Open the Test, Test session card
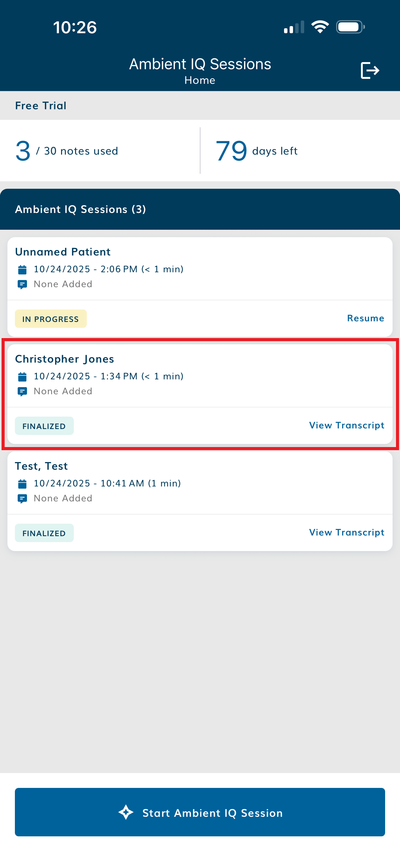Viewport: 400px width, 868px height. tap(200, 482)
